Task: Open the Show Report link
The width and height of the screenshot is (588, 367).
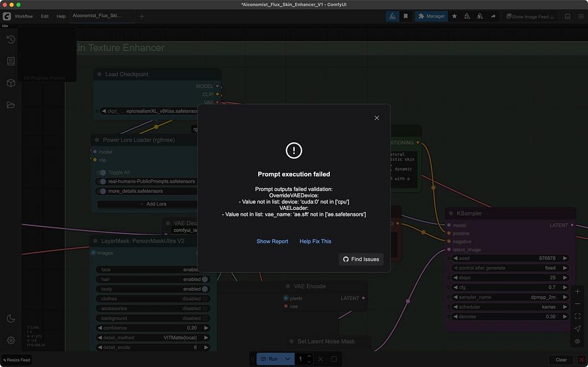Action: 272,241
